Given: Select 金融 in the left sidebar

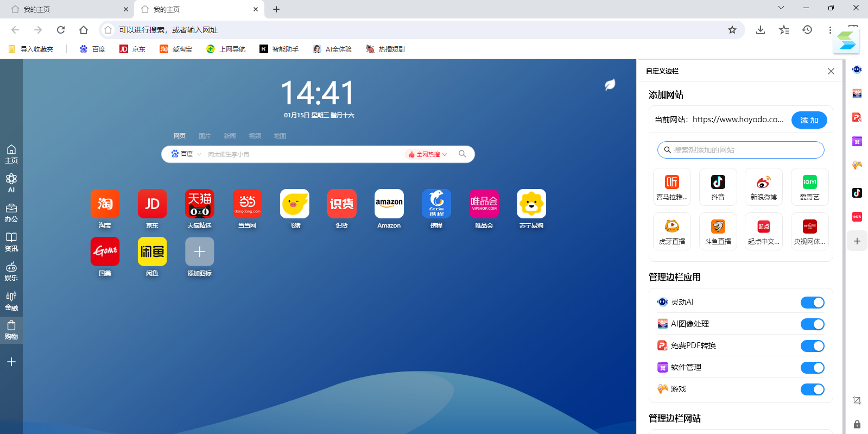Looking at the screenshot, I should (x=11, y=301).
